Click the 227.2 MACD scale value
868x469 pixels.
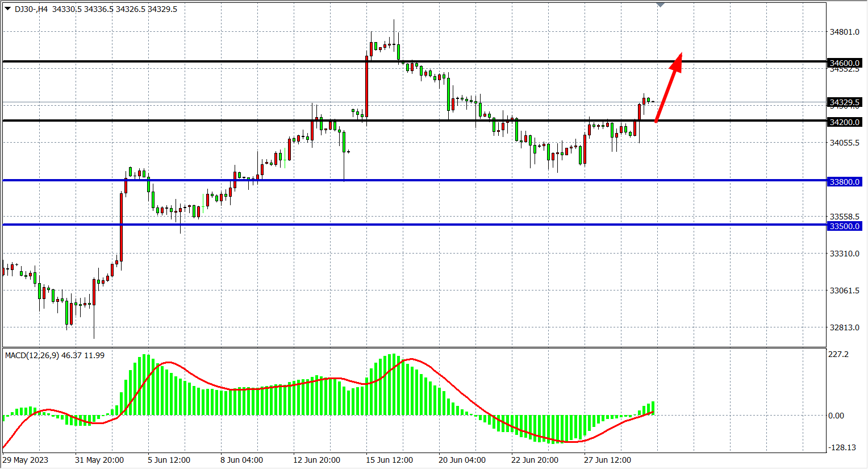coord(838,354)
